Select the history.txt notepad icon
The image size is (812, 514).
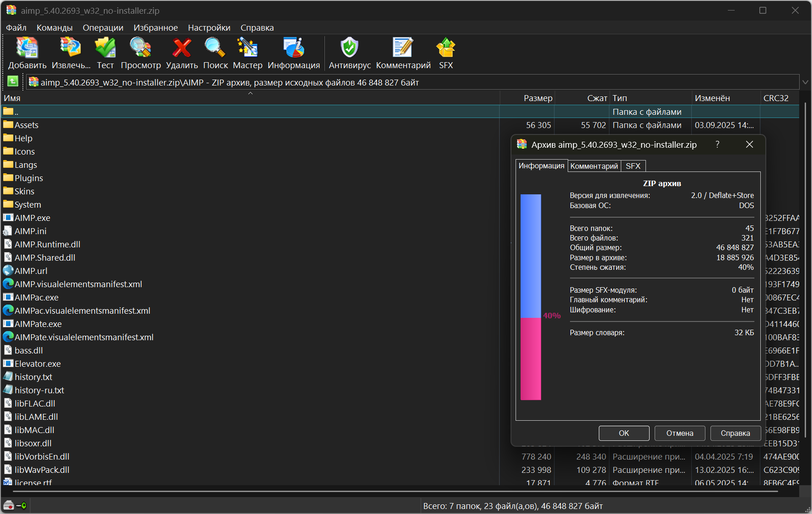point(8,377)
